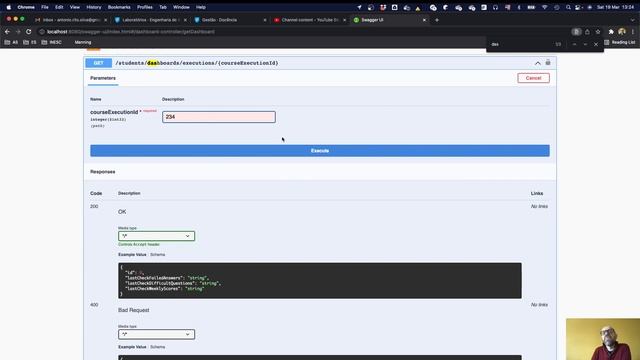The height and width of the screenshot is (360, 640).
Task: Go back with the browser back arrow
Action: [7, 32]
